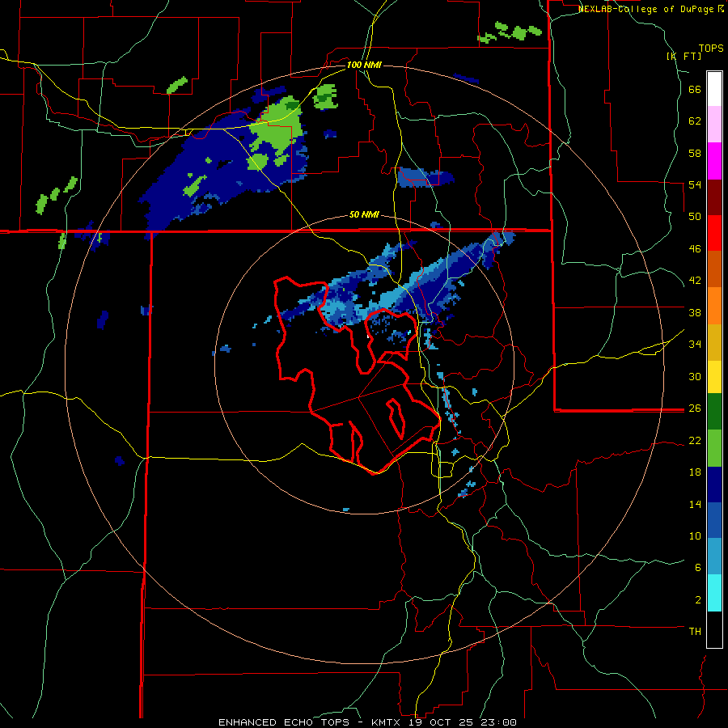This screenshot has width=728, height=728.
Task: Click the light pink swatch below 62
Action: pyautogui.click(x=714, y=124)
